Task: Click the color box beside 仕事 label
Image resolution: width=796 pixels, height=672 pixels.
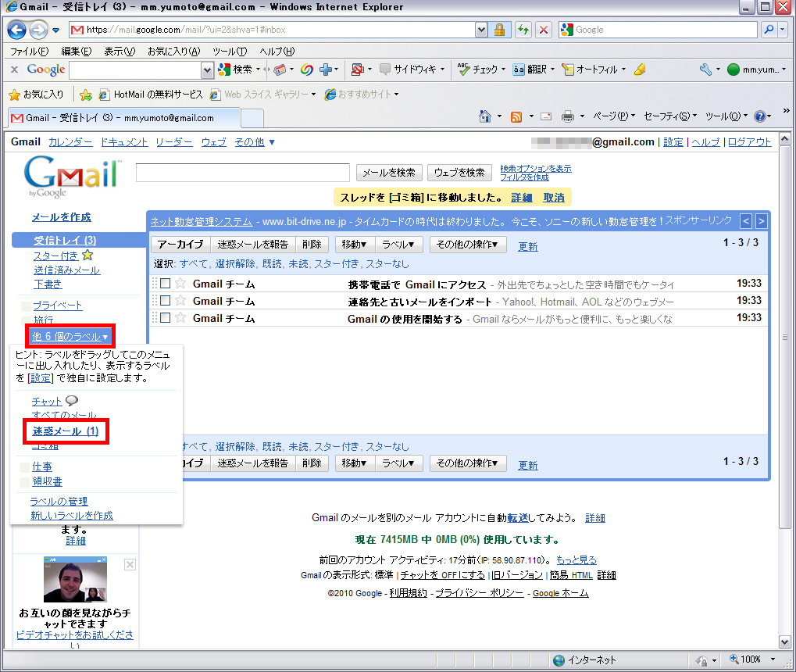Action: coord(24,466)
